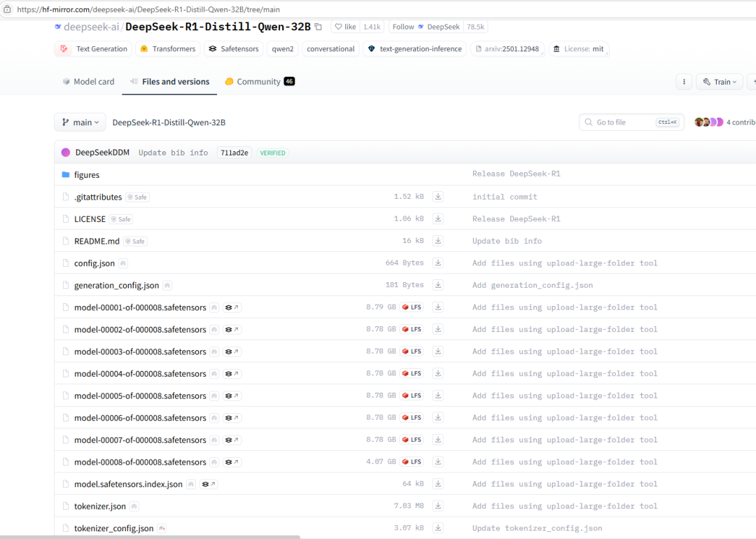
Task: Open safetensors viewer for model-00008 file
Action: 232,462
